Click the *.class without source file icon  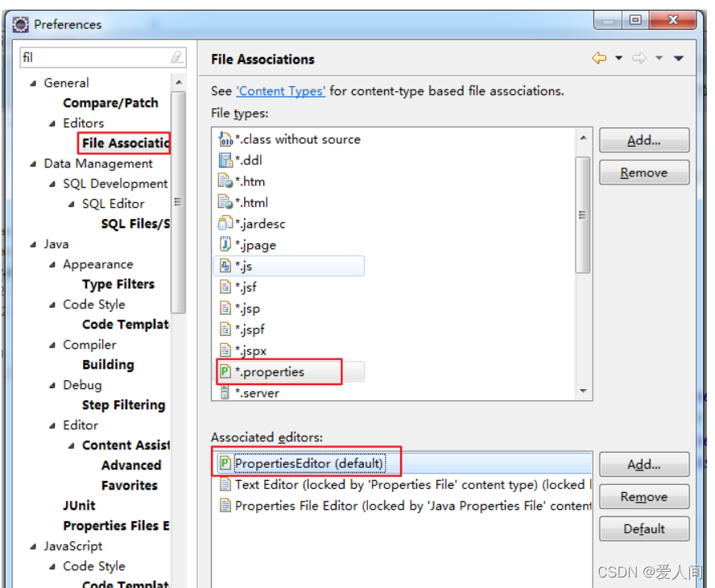(x=225, y=139)
